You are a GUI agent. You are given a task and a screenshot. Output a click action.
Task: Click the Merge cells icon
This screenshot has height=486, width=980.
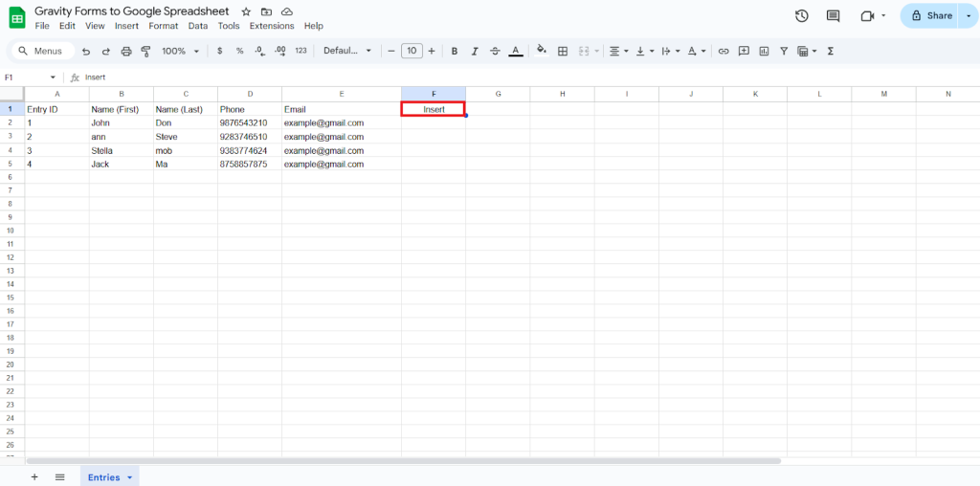click(x=585, y=52)
